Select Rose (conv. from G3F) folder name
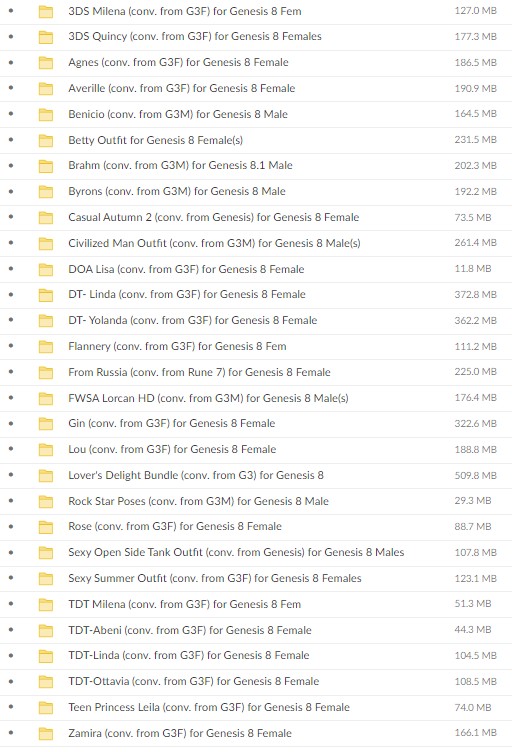512x752 pixels. tap(175, 527)
